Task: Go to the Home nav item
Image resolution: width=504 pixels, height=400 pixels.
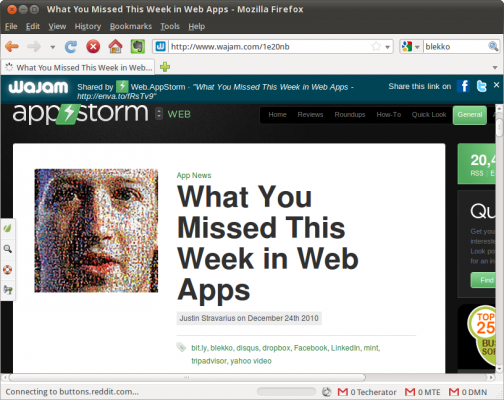Action: pyautogui.click(x=277, y=115)
